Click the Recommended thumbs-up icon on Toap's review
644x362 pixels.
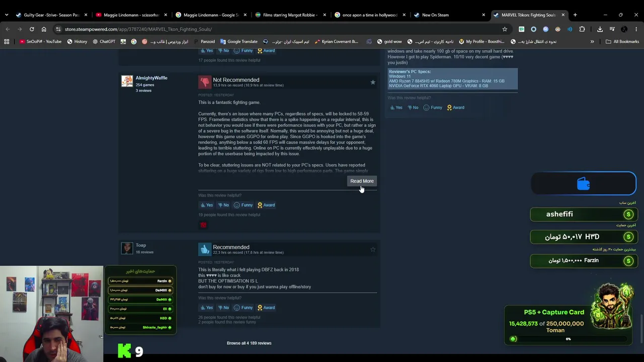click(205, 249)
